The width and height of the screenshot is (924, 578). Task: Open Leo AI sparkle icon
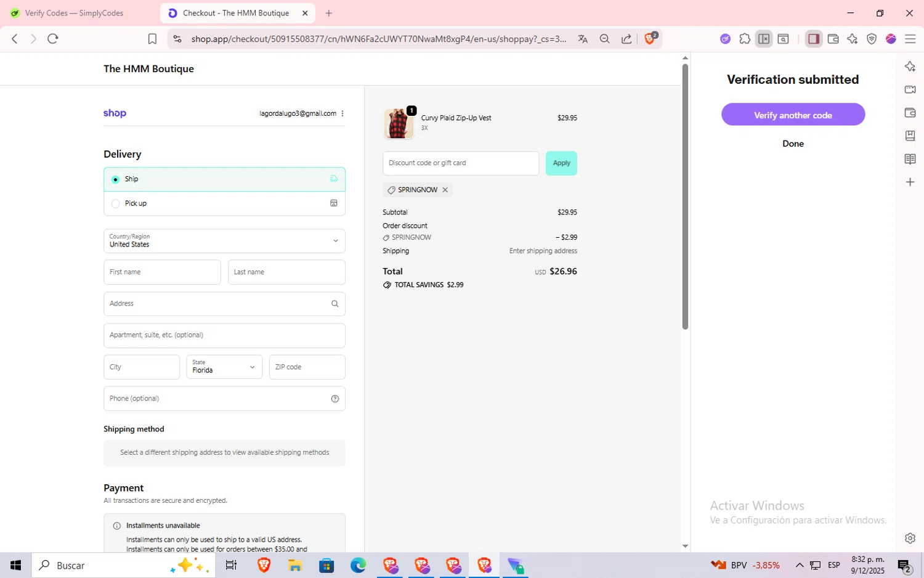point(852,39)
